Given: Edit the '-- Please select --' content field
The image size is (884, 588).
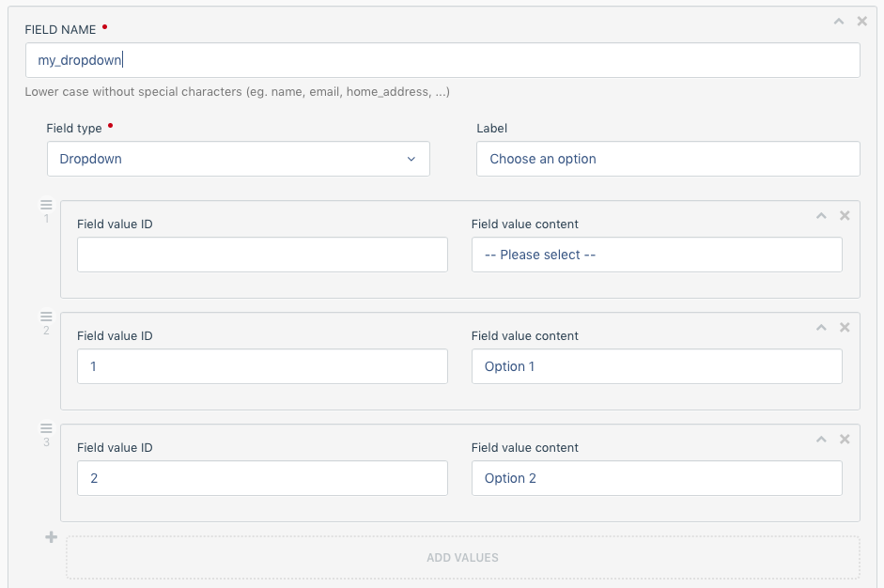Looking at the screenshot, I should pos(657,255).
